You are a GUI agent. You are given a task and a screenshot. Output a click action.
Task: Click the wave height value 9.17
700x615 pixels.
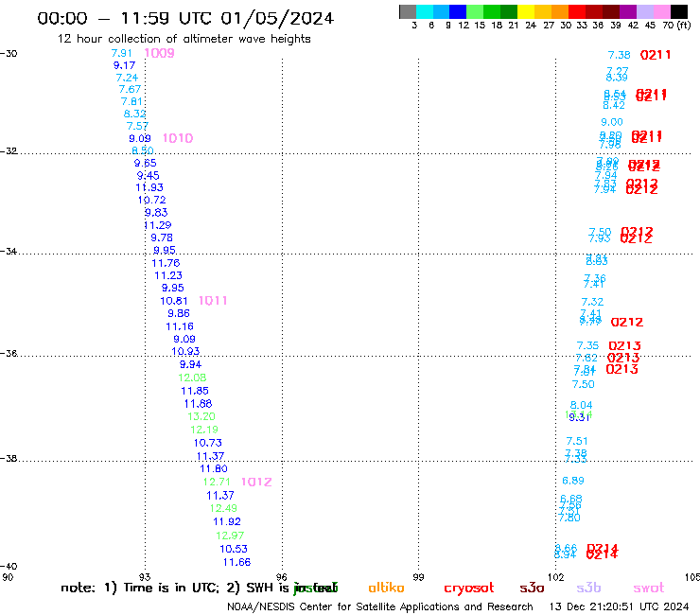pyautogui.click(x=124, y=65)
